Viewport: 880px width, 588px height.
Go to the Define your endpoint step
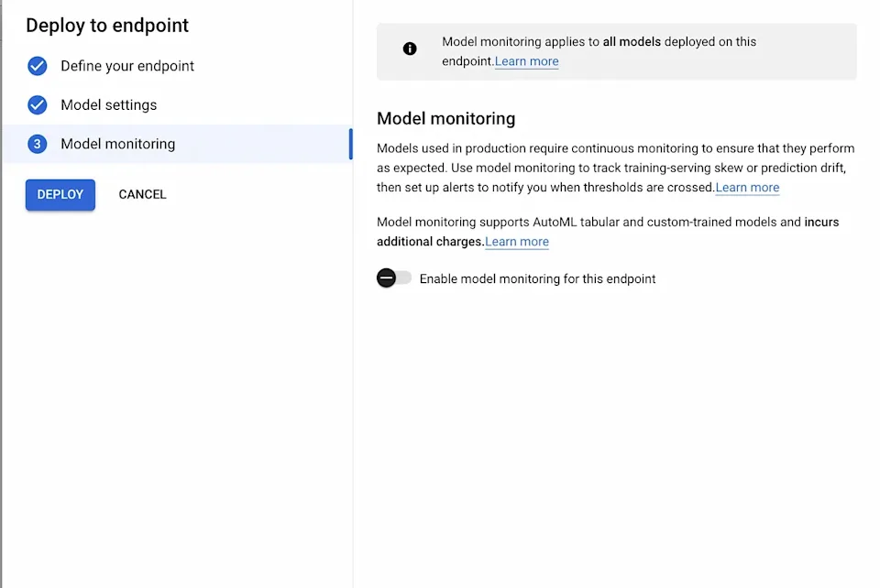(x=127, y=66)
